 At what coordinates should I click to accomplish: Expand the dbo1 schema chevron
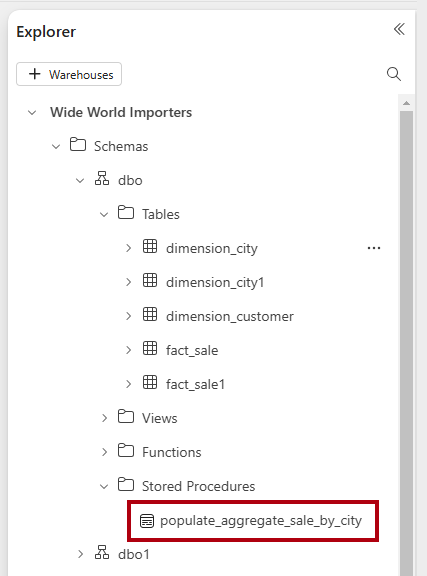point(80,554)
